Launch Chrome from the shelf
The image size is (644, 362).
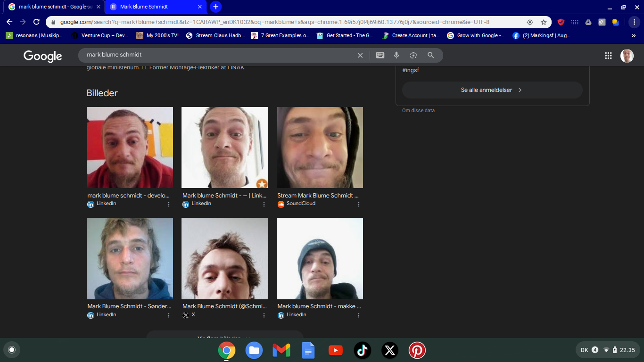coord(227,350)
